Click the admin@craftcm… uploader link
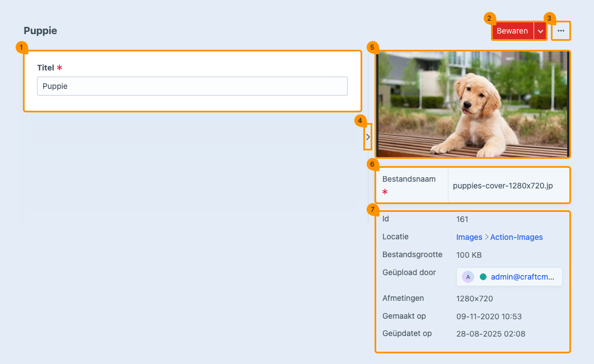594x364 pixels. click(x=522, y=277)
